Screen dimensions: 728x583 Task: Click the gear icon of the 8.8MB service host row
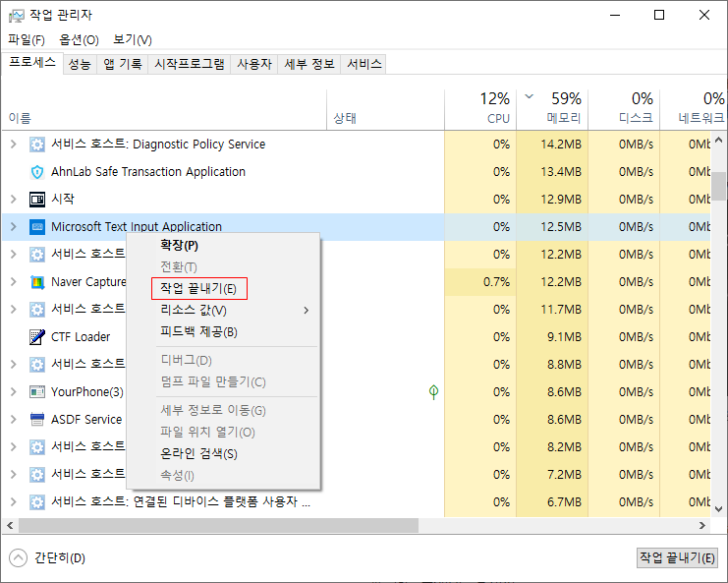pos(37,365)
